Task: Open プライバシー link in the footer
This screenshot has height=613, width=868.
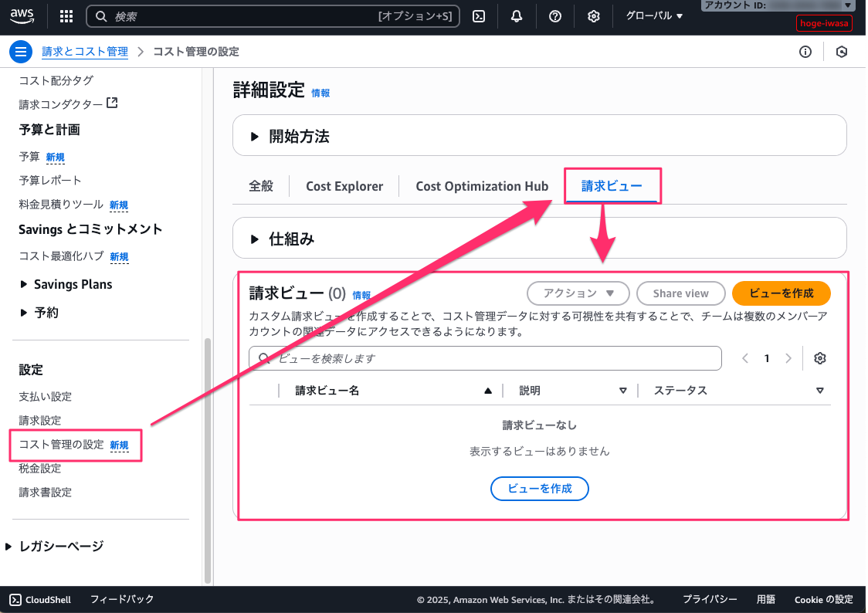Action: tap(710, 600)
